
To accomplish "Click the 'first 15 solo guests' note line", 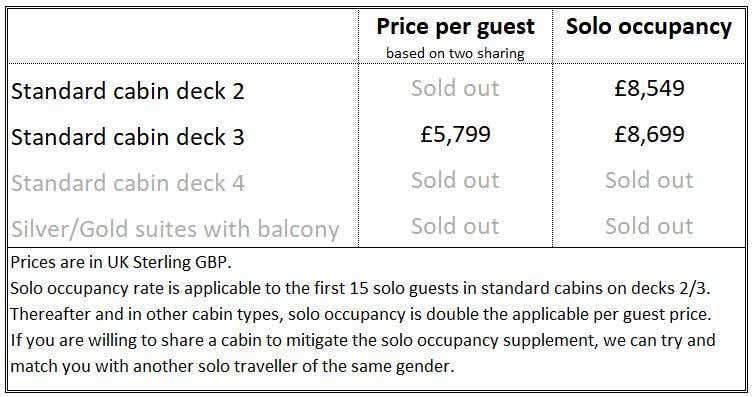I will click(x=360, y=288).
